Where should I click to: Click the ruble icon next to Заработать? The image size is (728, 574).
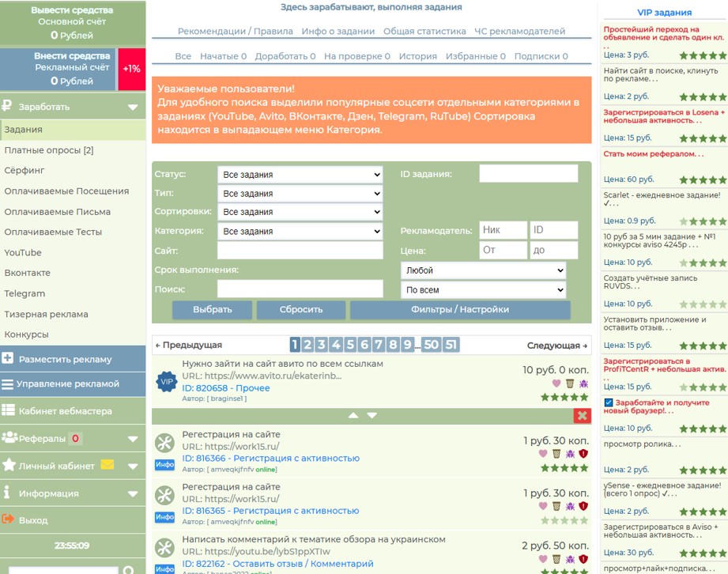coord(6,105)
